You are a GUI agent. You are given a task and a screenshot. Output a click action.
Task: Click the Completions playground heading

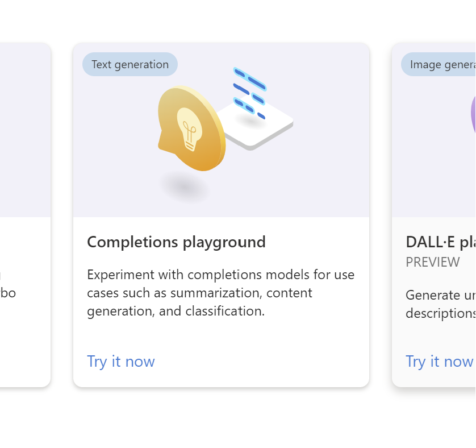(177, 242)
